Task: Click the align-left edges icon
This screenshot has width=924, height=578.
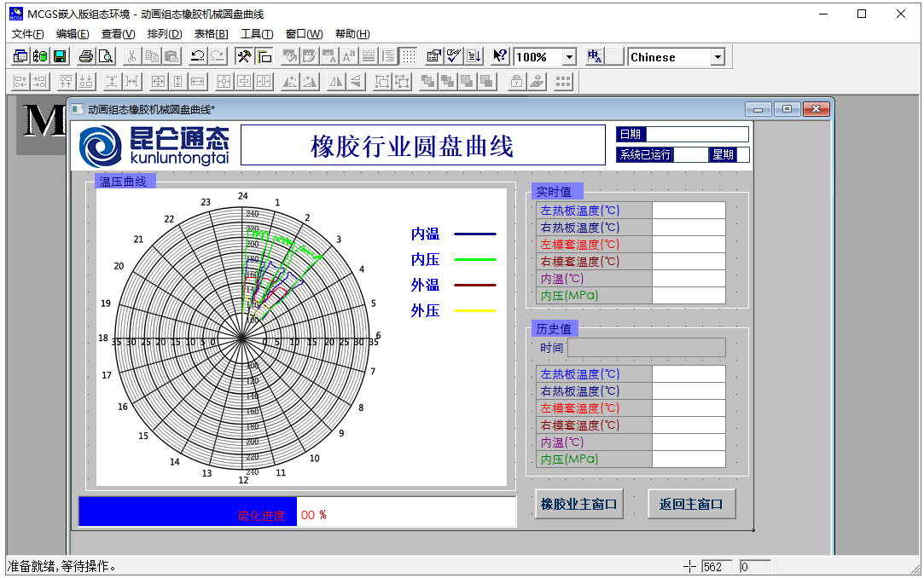Action: pos(20,81)
